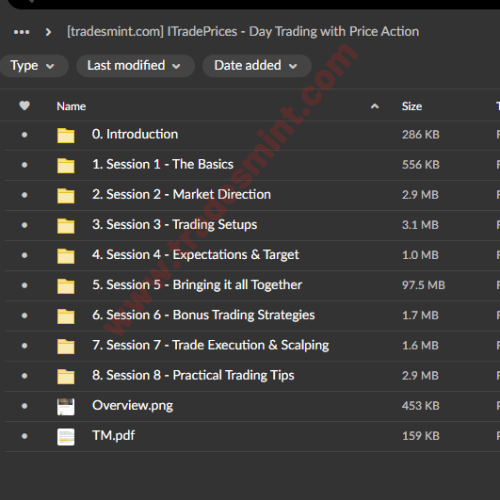Image resolution: width=500 pixels, height=500 pixels.
Task: Click the 3.1 MB size value
Action: click(x=420, y=225)
